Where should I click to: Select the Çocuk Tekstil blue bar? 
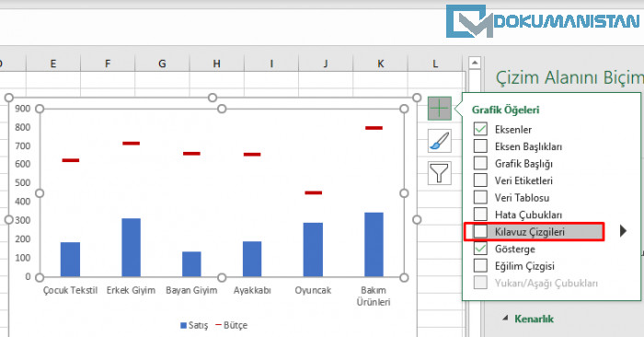70,260
